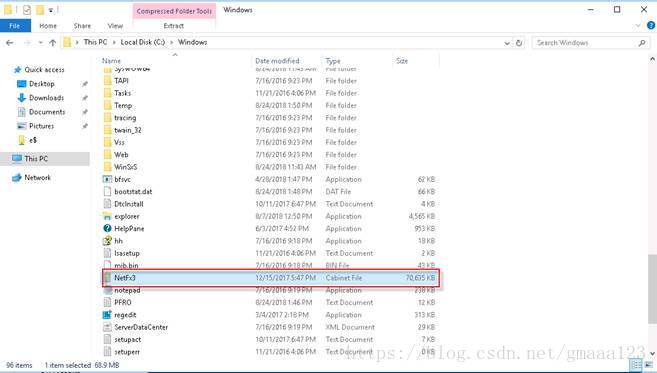Click the Search Windows input box
The image size is (657, 373).
coord(585,43)
